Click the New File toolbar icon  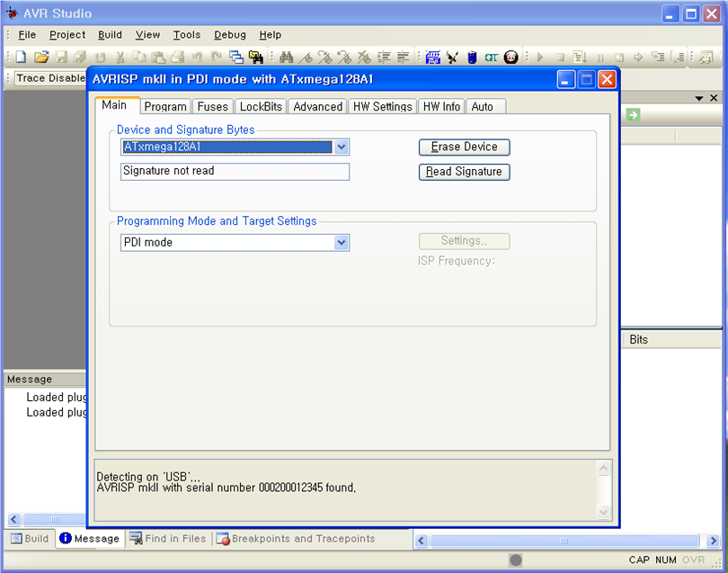21,58
